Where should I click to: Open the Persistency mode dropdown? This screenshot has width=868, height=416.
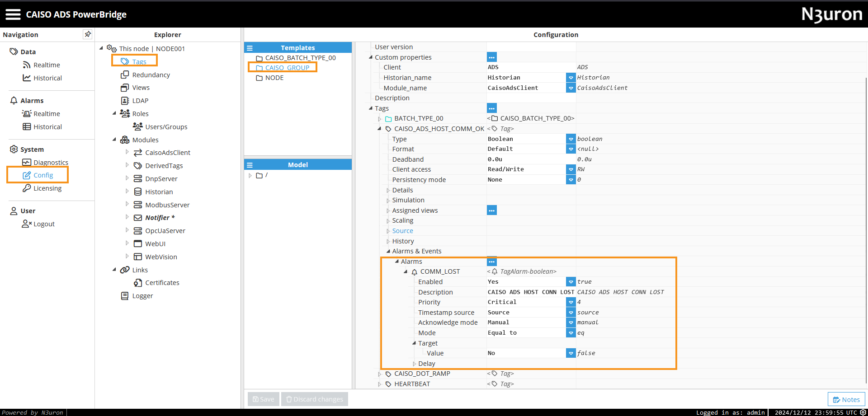[x=571, y=180]
